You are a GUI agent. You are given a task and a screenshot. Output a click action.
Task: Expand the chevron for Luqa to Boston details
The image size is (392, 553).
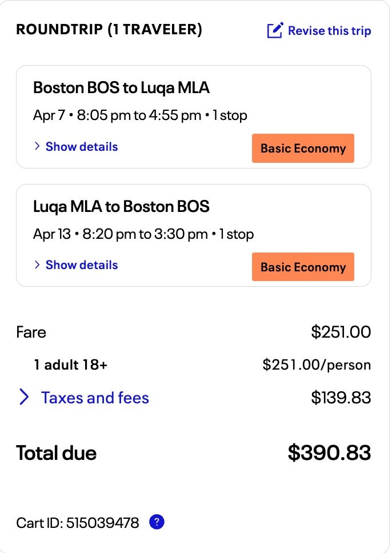click(x=37, y=265)
